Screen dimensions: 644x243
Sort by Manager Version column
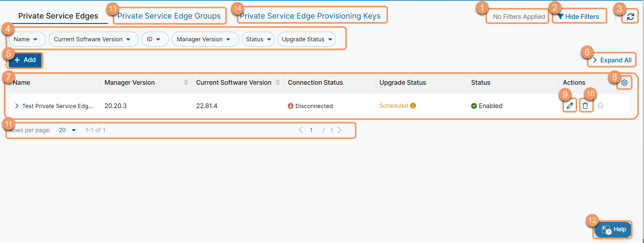pyautogui.click(x=186, y=82)
